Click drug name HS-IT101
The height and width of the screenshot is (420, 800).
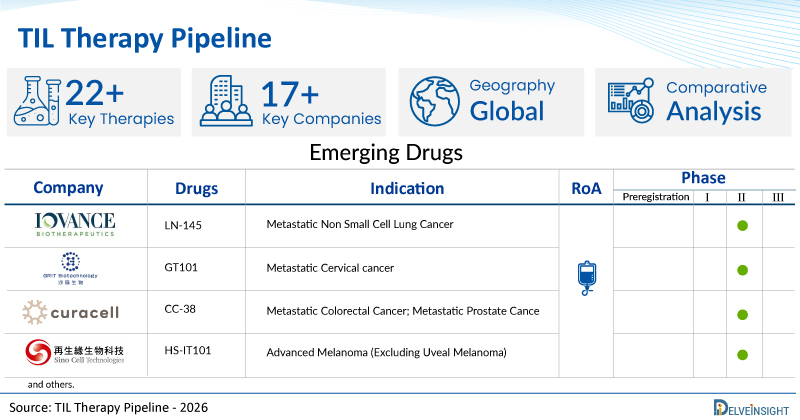tap(188, 350)
